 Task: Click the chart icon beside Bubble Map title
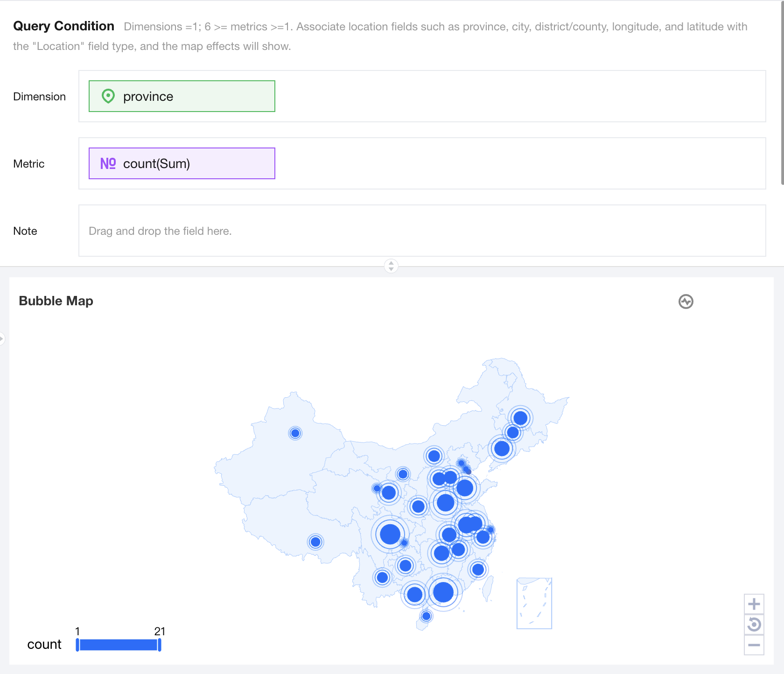click(686, 302)
